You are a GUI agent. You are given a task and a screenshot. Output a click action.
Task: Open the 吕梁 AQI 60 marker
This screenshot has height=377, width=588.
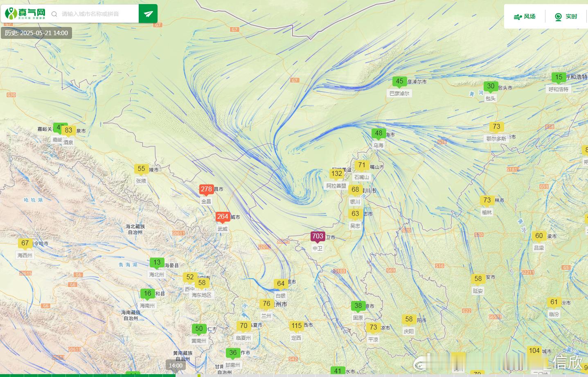tap(539, 236)
